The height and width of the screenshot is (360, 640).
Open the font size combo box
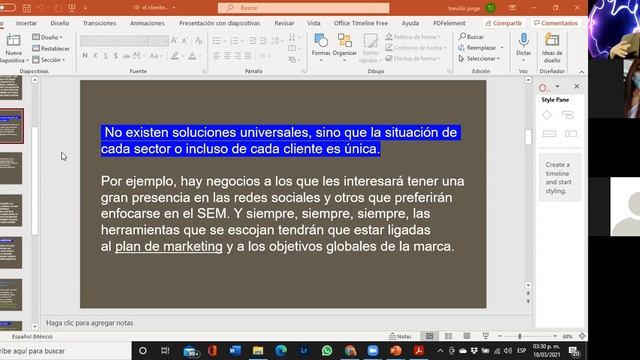pyautogui.click(x=158, y=41)
